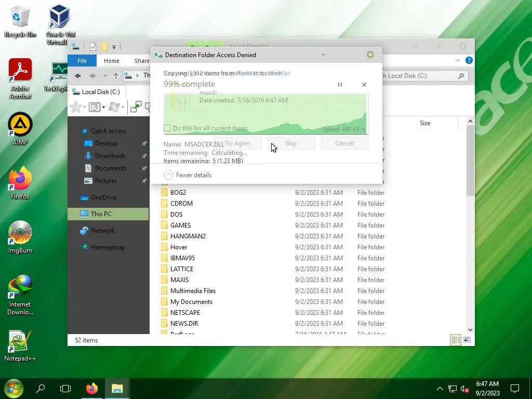Open the File menu in Explorer
The height and width of the screenshot is (399, 532).
pyautogui.click(x=82, y=61)
